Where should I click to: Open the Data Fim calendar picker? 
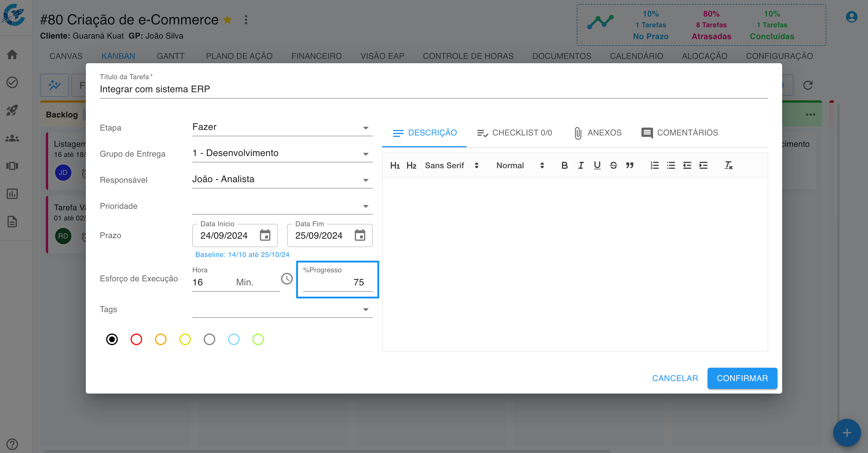360,235
